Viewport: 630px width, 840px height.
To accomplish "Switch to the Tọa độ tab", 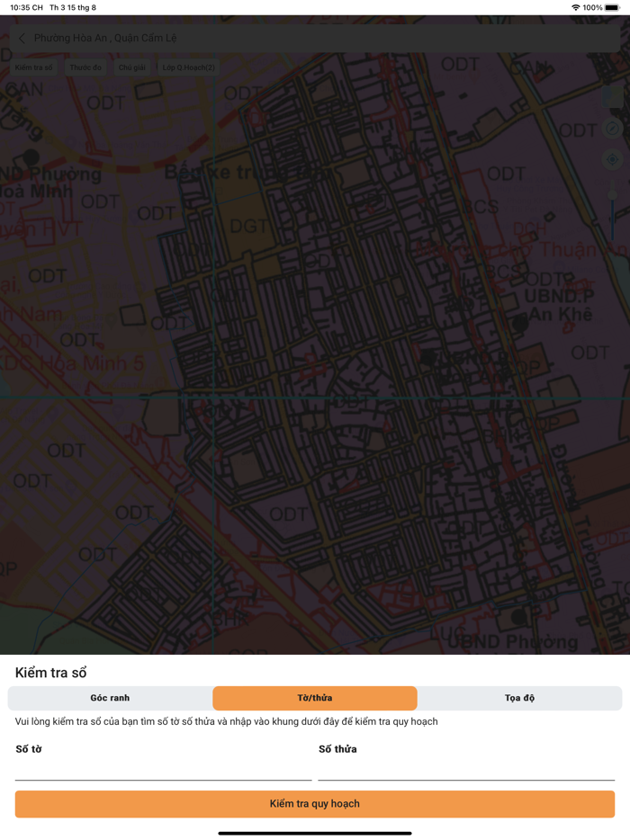I will (519, 698).
